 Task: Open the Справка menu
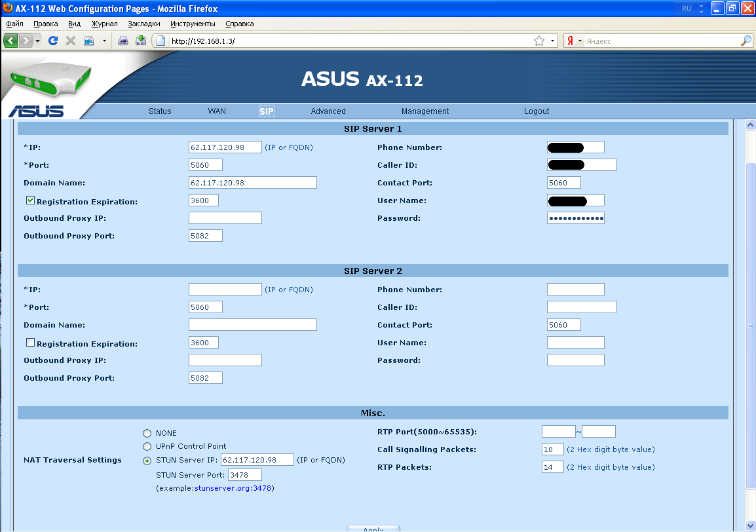point(239,24)
